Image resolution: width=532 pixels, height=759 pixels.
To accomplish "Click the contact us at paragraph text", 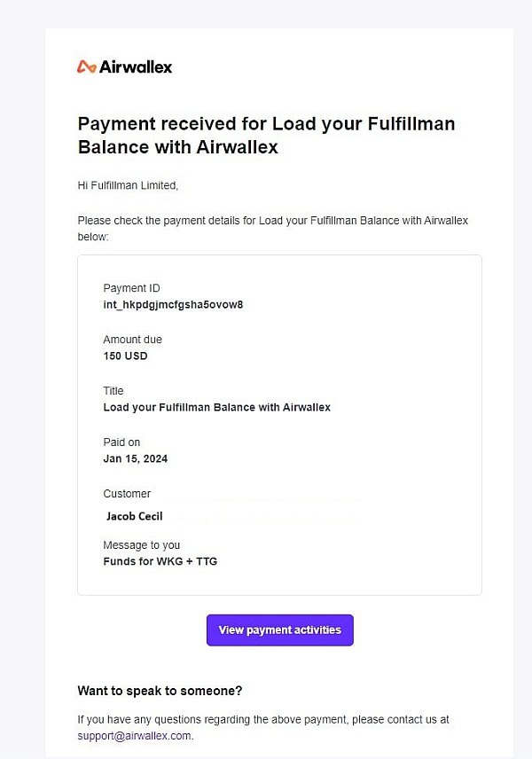I will coord(263,728).
